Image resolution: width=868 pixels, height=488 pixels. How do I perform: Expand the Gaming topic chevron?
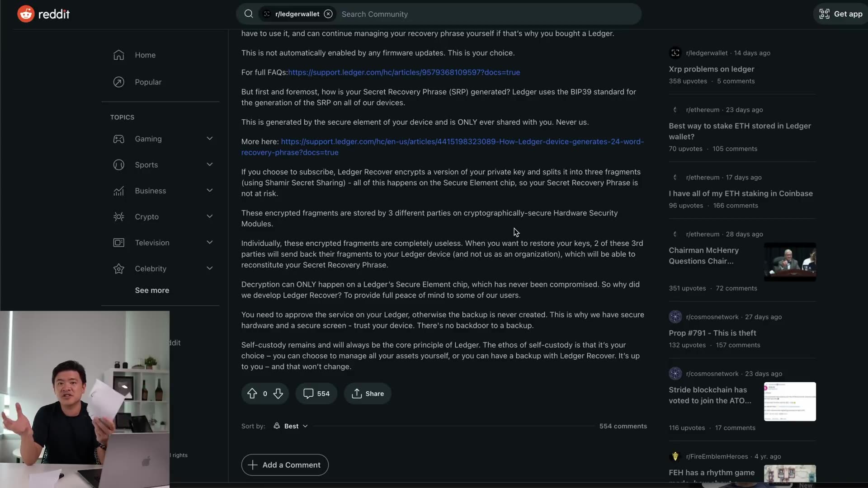coord(210,138)
